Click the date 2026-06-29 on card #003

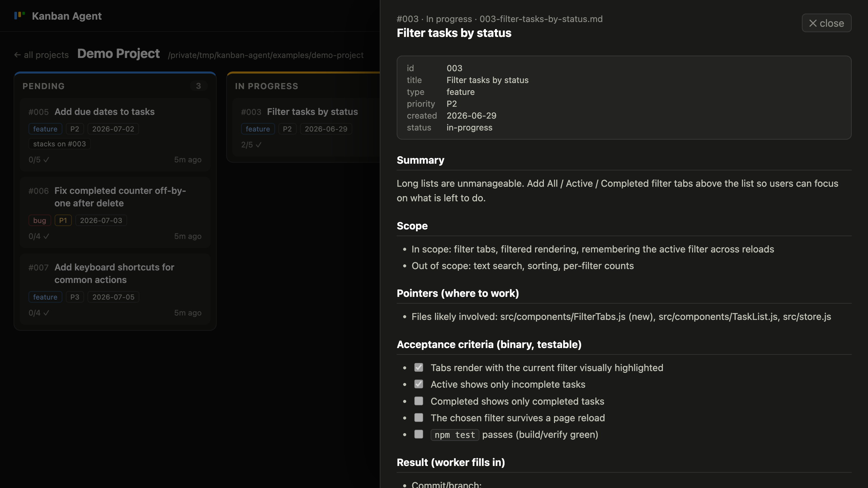point(326,129)
